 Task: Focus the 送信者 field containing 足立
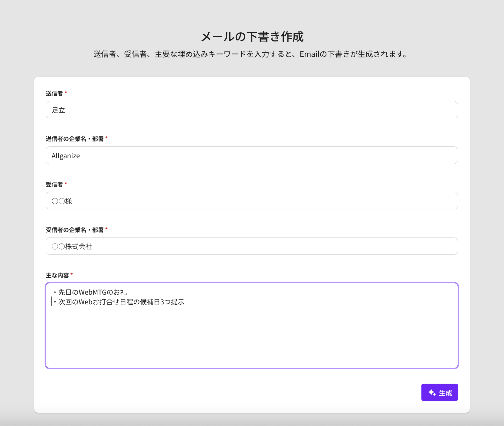tap(251, 110)
